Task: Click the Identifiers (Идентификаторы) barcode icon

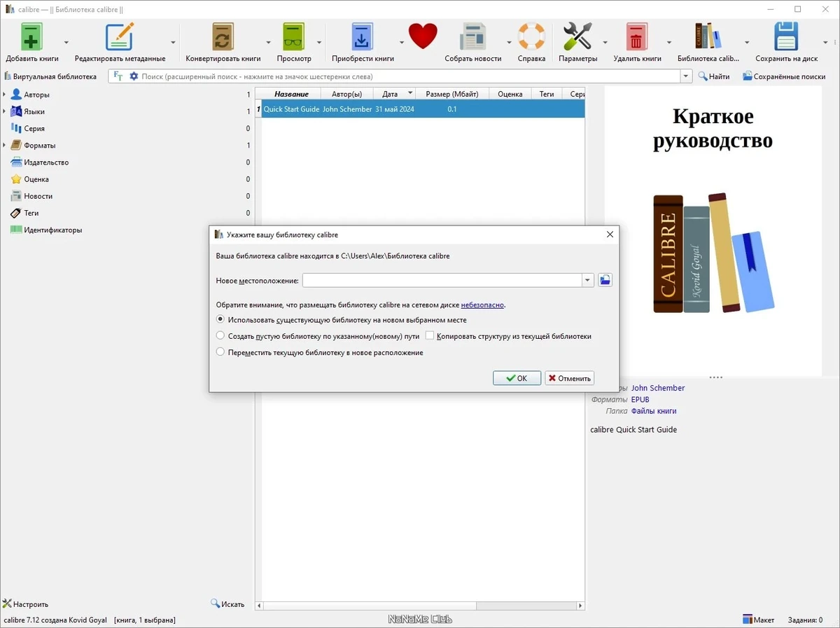Action: click(x=16, y=230)
